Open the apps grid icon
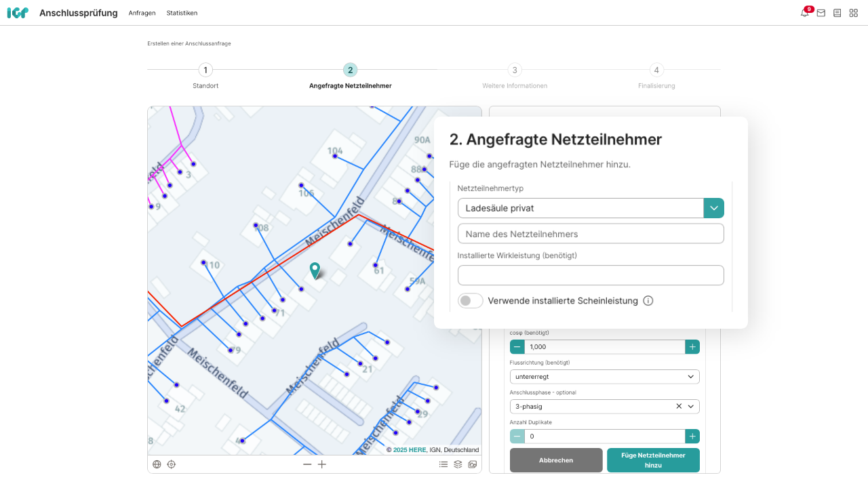The width and height of the screenshot is (868, 488). click(x=854, y=13)
